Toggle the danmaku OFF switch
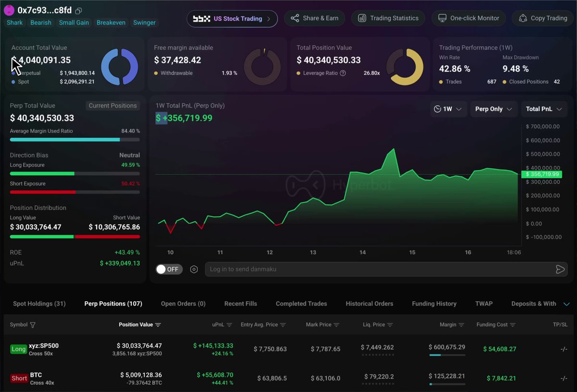Image resolution: width=577 pixels, height=392 pixels. [169, 269]
